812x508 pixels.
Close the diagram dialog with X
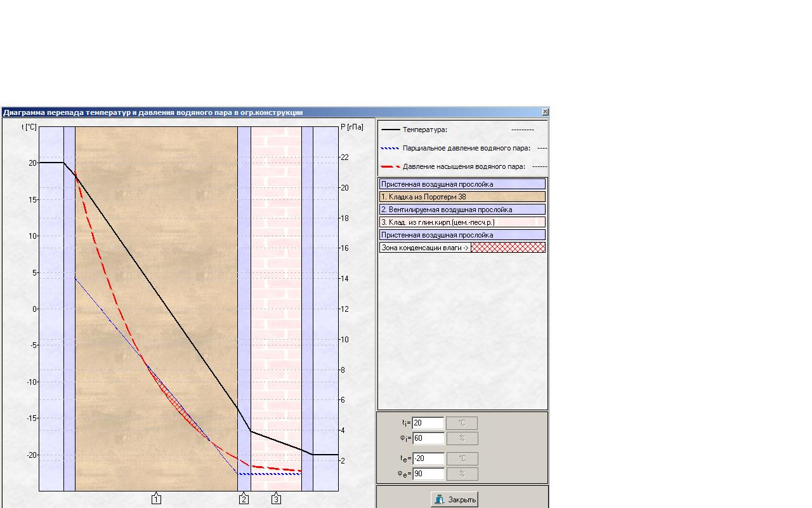pyautogui.click(x=545, y=112)
